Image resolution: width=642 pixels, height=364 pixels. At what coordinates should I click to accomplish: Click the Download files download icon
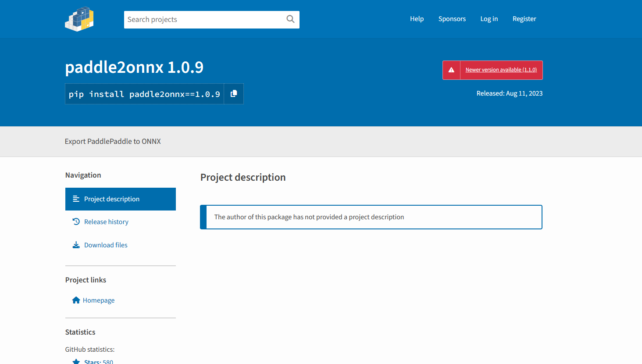pyautogui.click(x=76, y=245)
